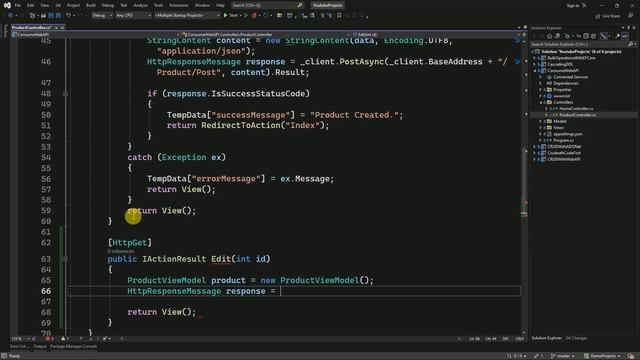
Task: Open the Analyze menu
Action: click(x=140, y=5)
